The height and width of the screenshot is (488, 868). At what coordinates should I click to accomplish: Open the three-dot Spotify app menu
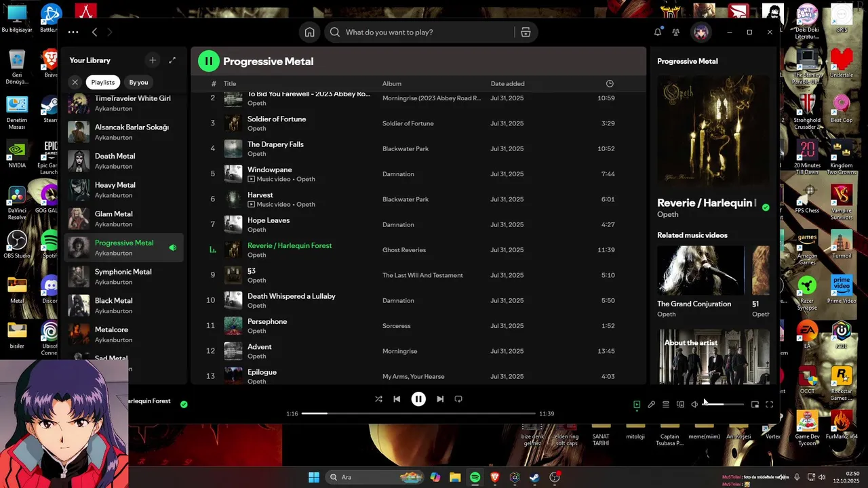(x=73, y=32)
